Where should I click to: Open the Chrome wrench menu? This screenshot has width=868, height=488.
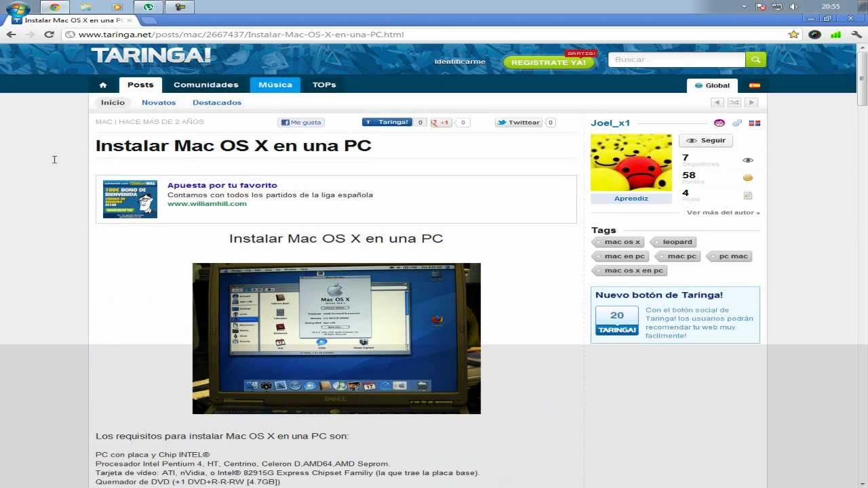[x=856, y=35]
